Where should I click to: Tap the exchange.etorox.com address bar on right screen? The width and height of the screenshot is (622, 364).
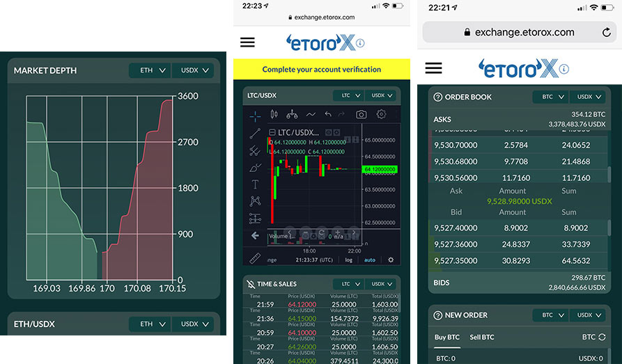click(519, 33)
